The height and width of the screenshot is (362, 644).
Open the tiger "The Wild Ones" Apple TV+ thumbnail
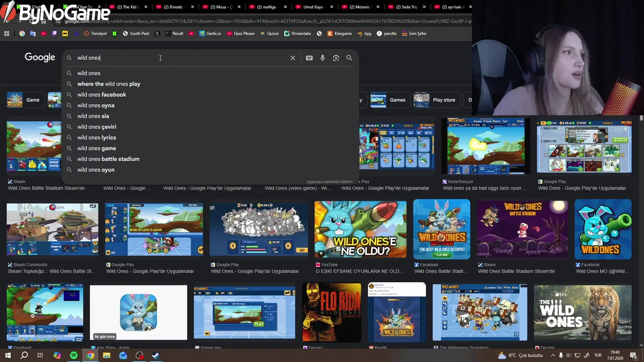click(583, 312)
